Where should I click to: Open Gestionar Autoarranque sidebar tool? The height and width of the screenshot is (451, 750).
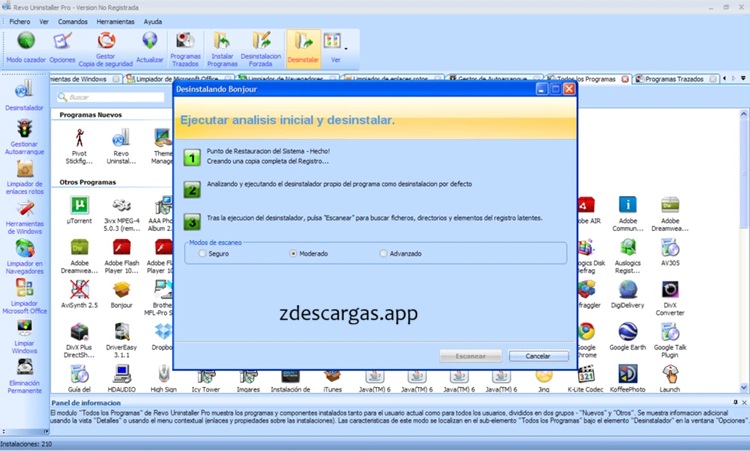24,137
